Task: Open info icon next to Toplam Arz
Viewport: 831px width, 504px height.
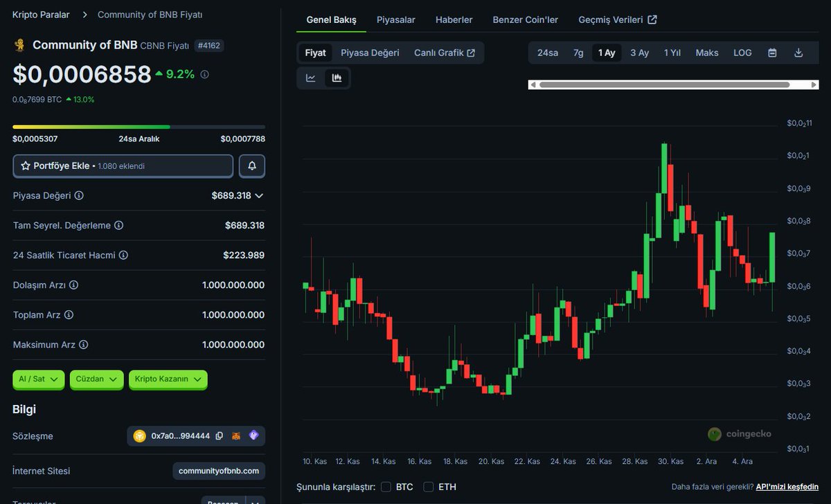Action: [x=69, y=314]
